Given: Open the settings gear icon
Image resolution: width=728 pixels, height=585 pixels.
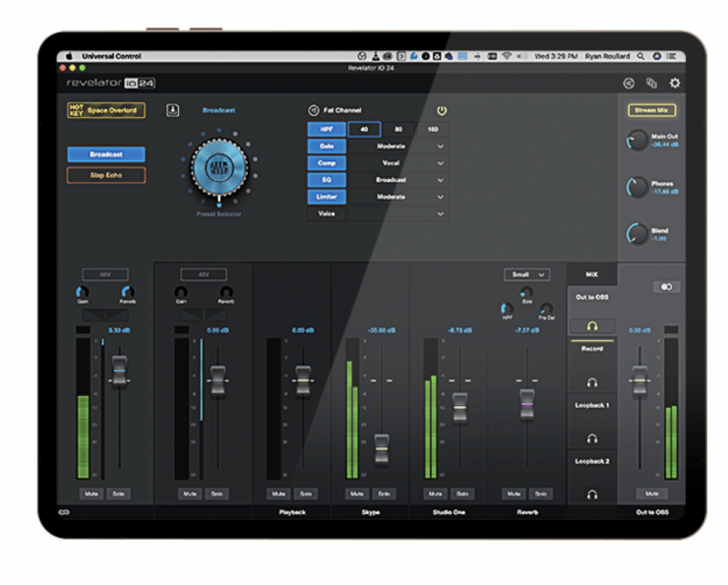Looking at the screenshot, I should coord(674,84).
